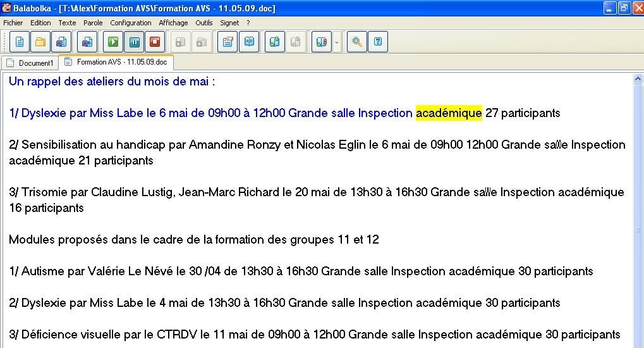644x348 pixels.
Task: Click the New document icon
Action: click(20, 42)
